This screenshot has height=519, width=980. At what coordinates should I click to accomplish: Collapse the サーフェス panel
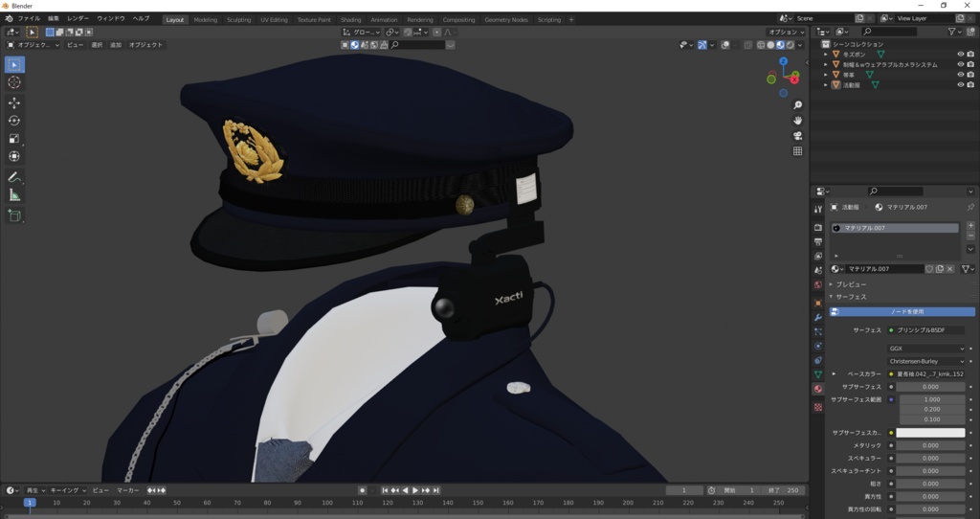coord(832,297)
